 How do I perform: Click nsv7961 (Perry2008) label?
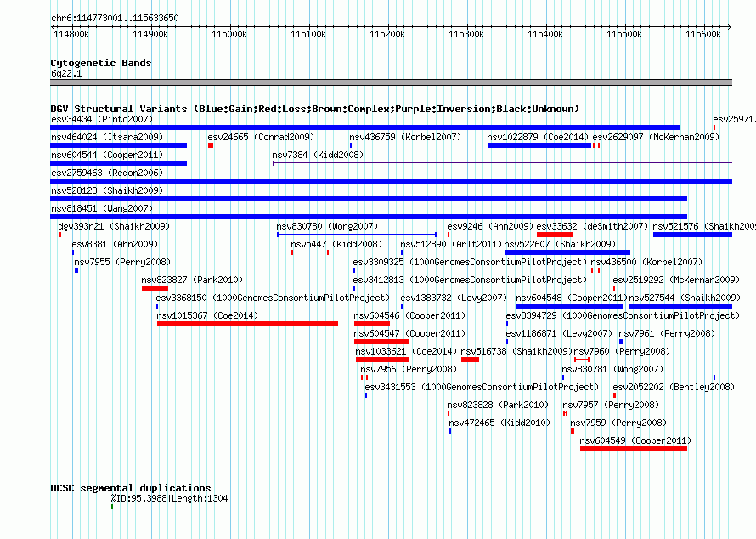[667, 333]
